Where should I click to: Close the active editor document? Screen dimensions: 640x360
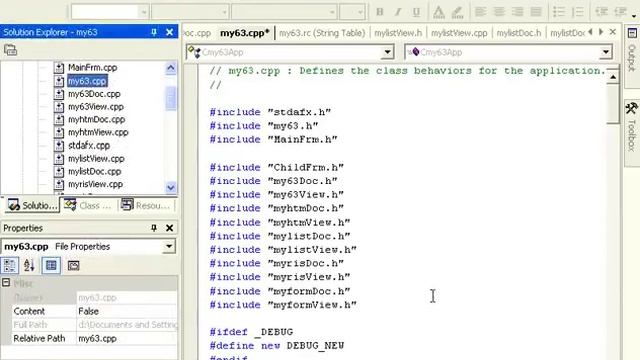613,32
